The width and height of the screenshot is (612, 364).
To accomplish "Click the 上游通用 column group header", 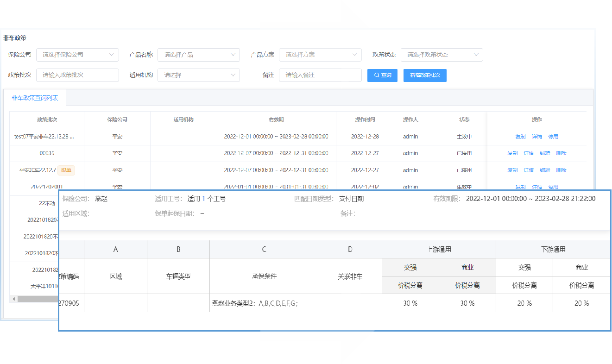I will [x=439, y=250].
